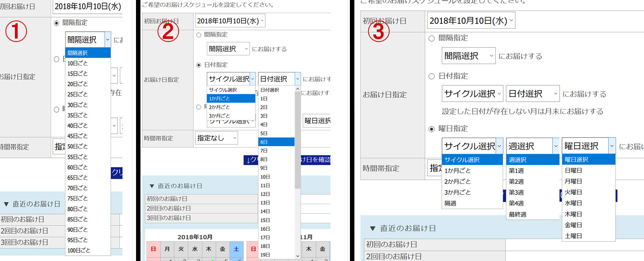Choose 最終週 from the week list
644x261 pixels.
pyautogui.click(x=517, y=214)
